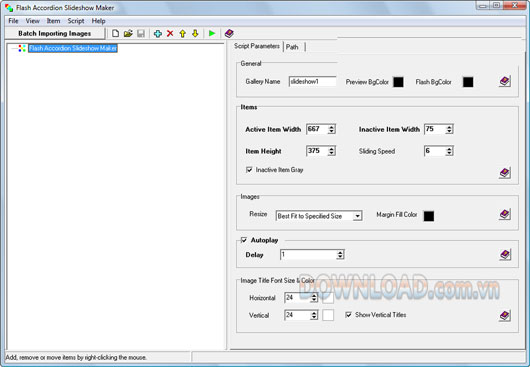Viewport: 530px width, 367px height.
Task: Click the Vertical font size value 24
Action: pyautogui.click(x=297, y=315)
